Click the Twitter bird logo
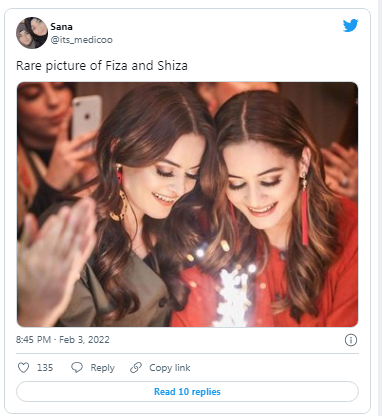This screenshot has width=382, height=416. [x=350, y=25]
